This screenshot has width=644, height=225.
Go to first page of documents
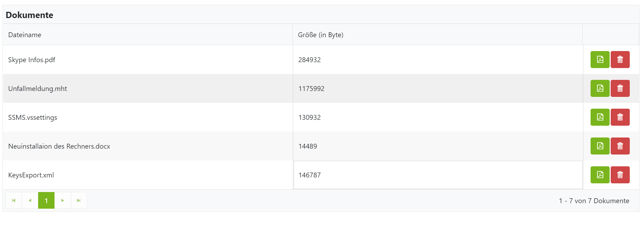point(14,200)
